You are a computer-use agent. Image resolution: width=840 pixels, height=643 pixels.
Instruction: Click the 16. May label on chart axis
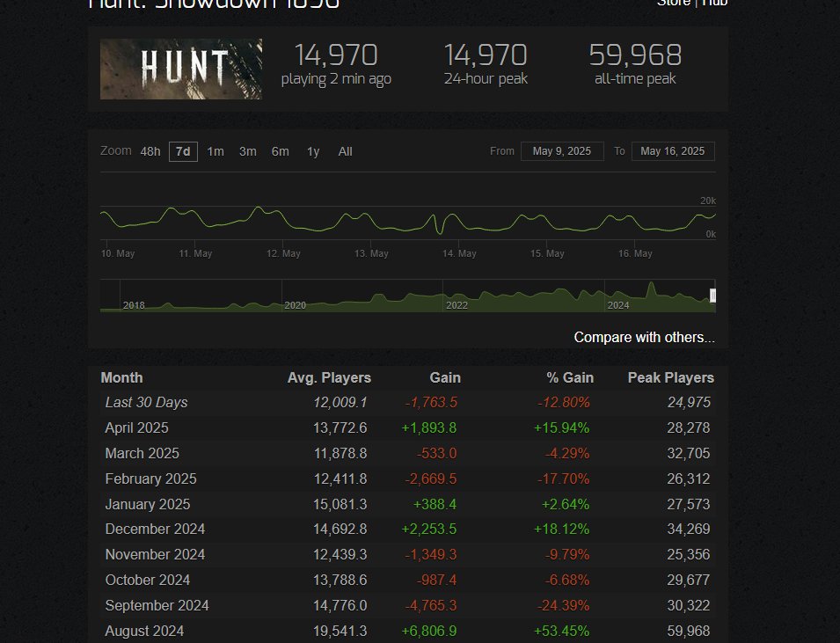pos(635,253)
